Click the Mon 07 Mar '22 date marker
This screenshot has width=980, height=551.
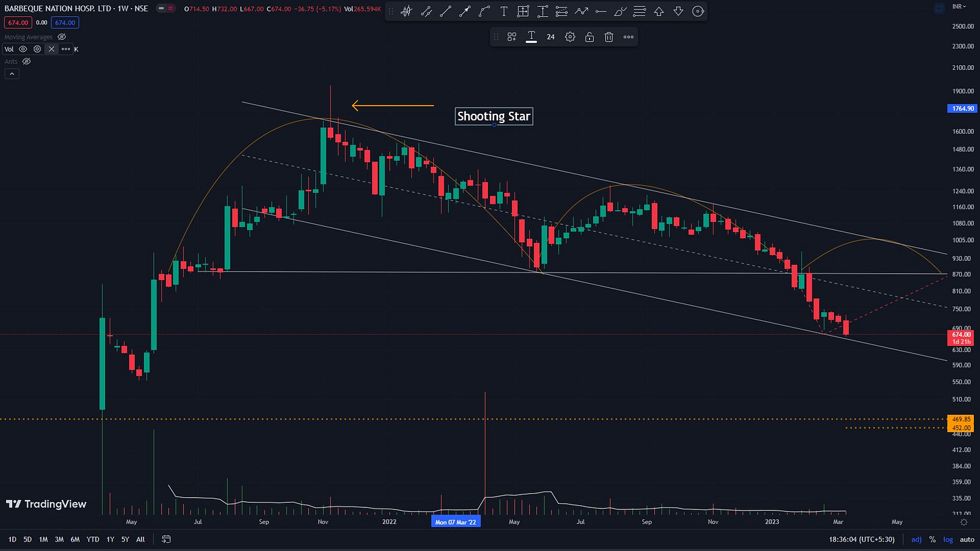[x=456, y=521]
